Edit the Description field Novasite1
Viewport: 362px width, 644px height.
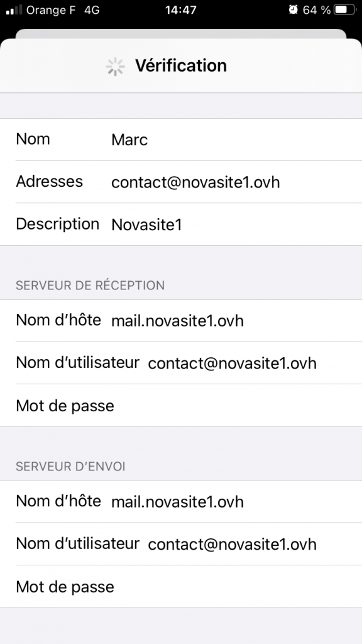coord(181,225)
